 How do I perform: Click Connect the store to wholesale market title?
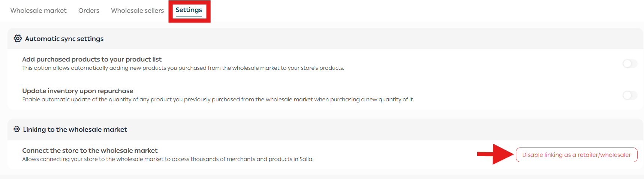click(x=90, y=150)
